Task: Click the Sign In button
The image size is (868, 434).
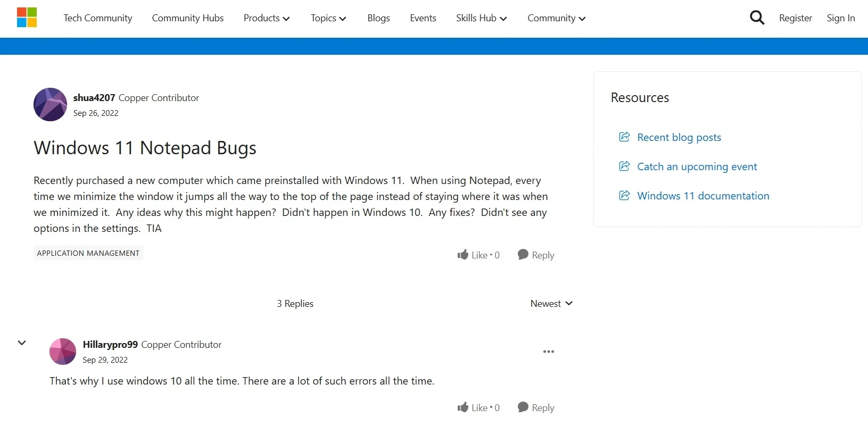Action: coord(840,18)
